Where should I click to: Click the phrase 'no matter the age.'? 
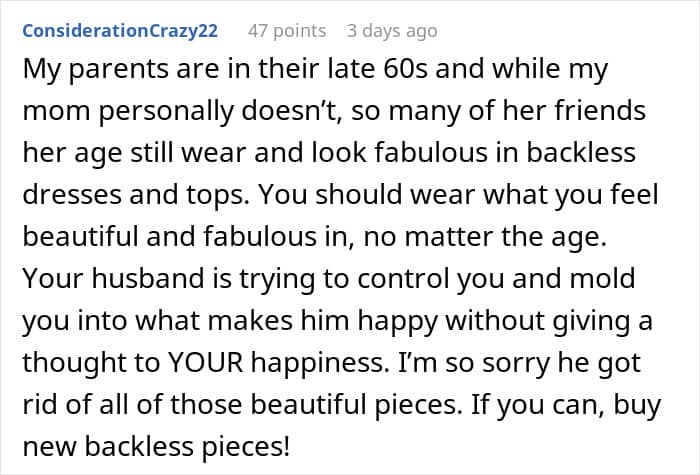(485, 237)
